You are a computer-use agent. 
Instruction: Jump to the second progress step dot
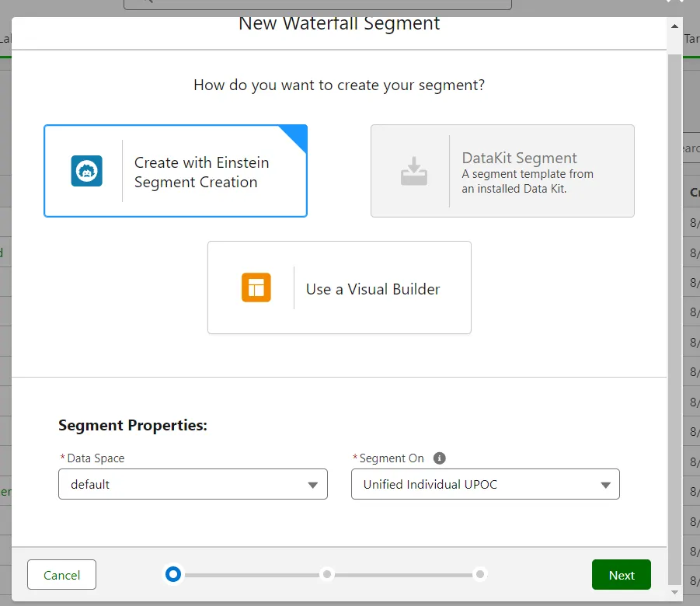tap(327, 574)
